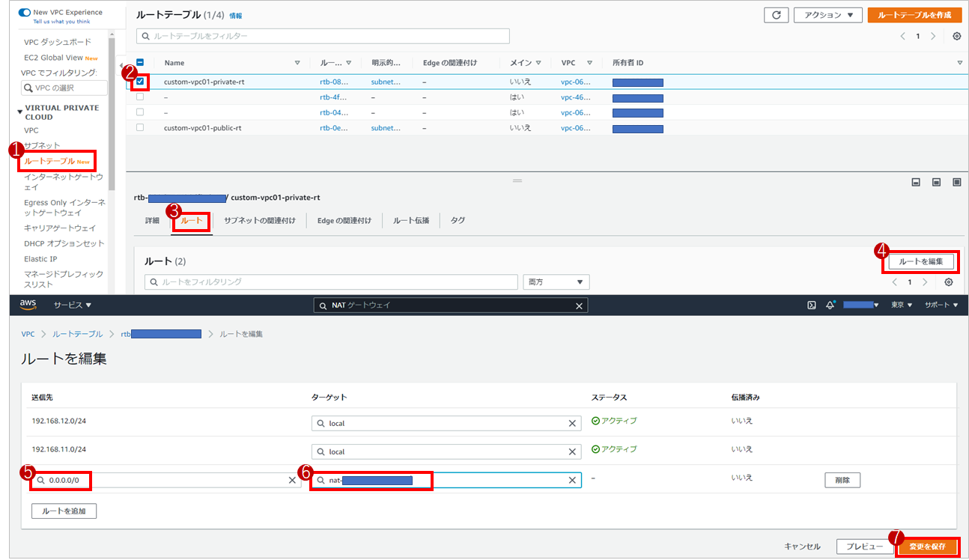969x560 pixels.
Task: Clear the NAT ゲートウェイ search box
Action: (578, 305)
